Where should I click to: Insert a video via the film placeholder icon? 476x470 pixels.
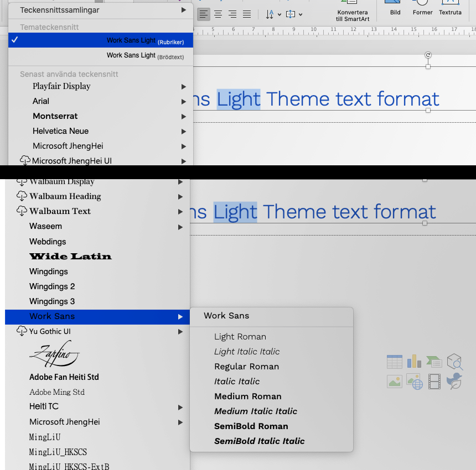[434, 382]
